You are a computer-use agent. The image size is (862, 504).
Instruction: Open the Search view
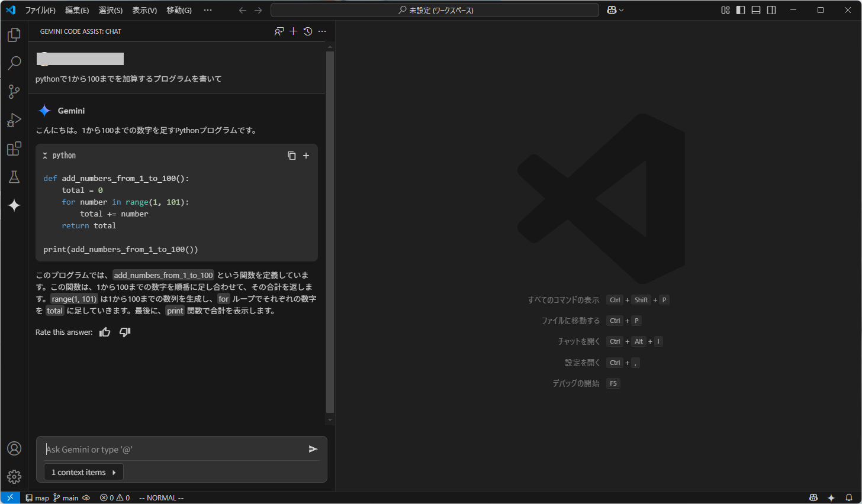[x=14, y=63]
